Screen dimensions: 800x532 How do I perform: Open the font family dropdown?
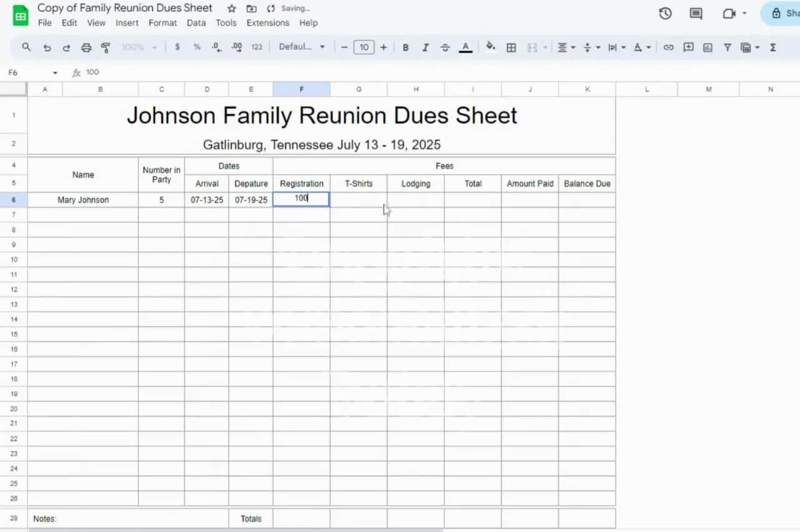302,47
